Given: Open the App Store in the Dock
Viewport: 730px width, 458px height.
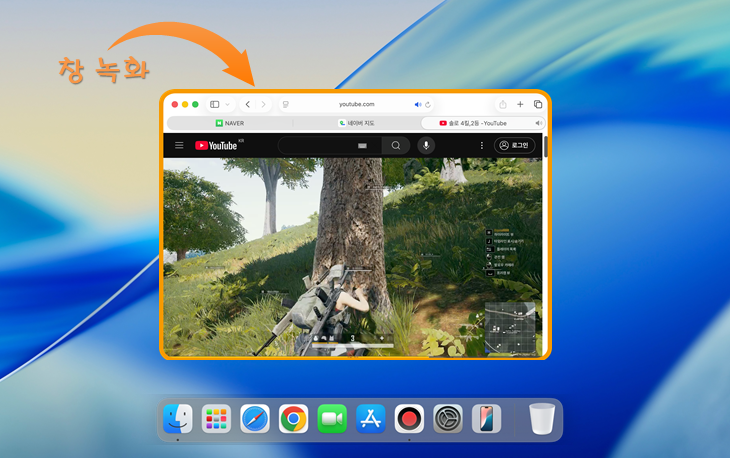Looking at the screenshot, I should 371,419.
